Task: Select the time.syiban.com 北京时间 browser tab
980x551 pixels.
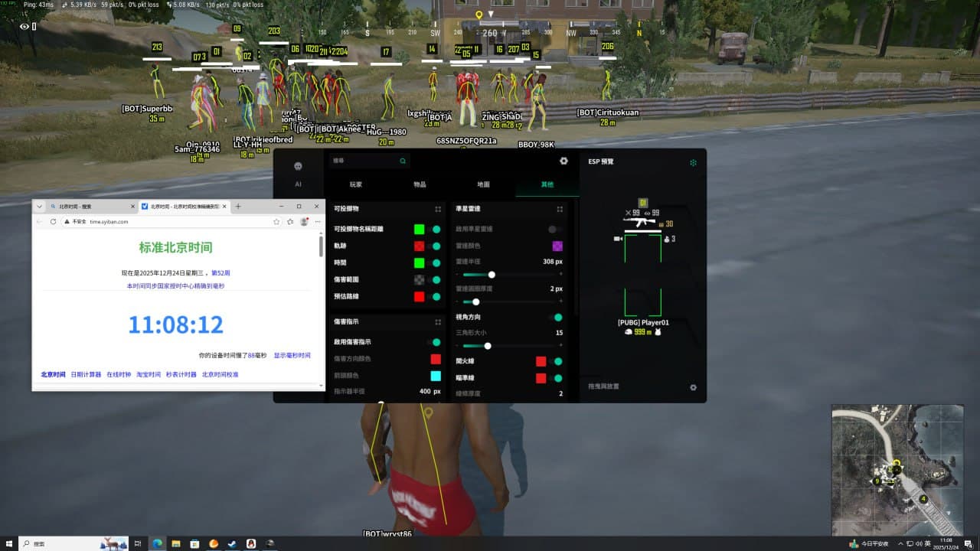Action: coord(184,207)
